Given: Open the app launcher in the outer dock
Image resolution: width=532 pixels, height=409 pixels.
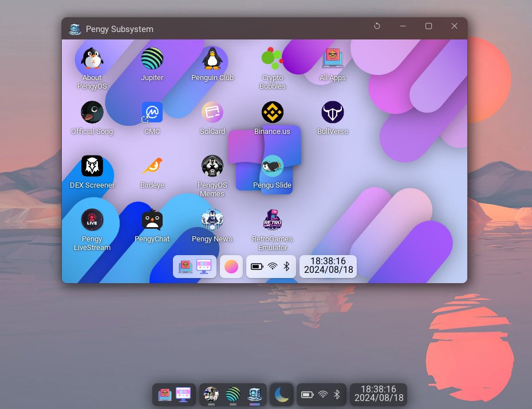Looking at the screenshot, I should [x=165, y=395].
